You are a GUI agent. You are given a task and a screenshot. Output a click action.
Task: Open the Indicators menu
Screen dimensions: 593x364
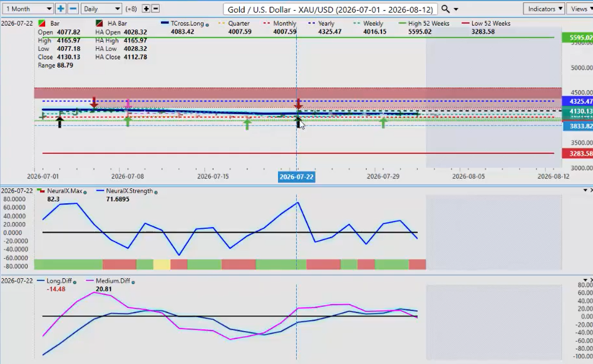(544, 9)
